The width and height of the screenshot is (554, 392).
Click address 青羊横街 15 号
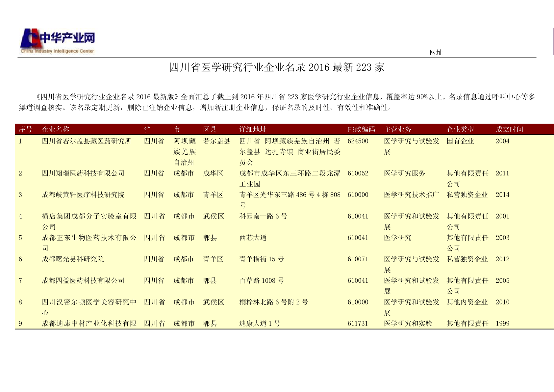pos(262,259)
